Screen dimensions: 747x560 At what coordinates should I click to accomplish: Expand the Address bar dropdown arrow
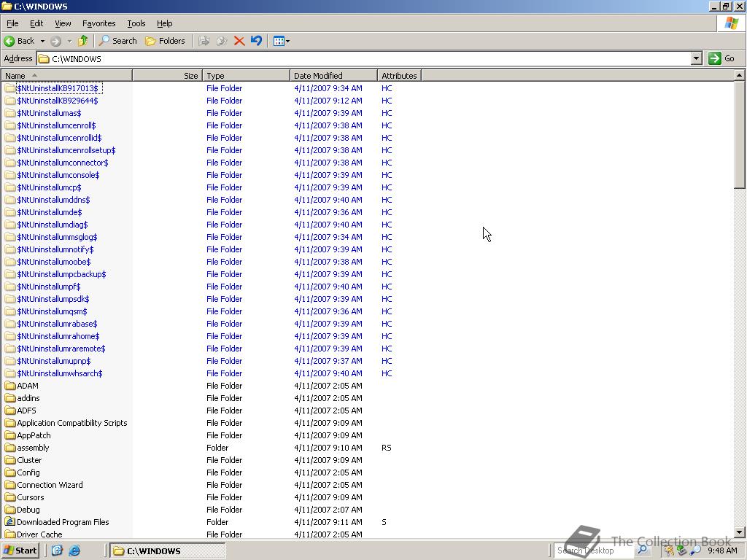click(x=697, y=58)
